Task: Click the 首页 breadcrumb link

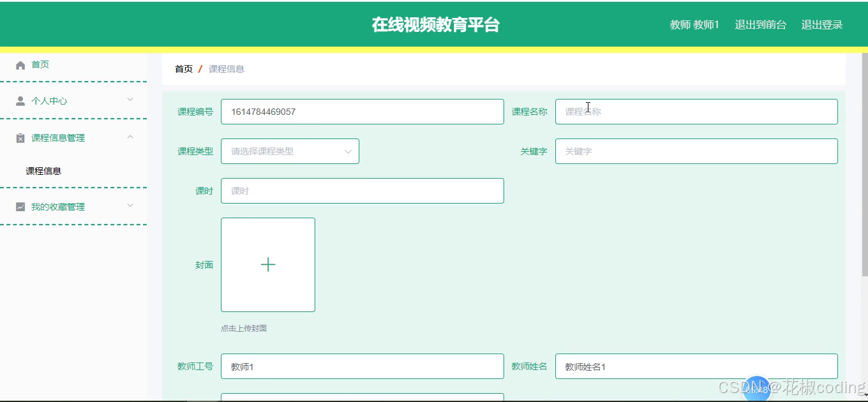Action: click(x=184, y=69)
